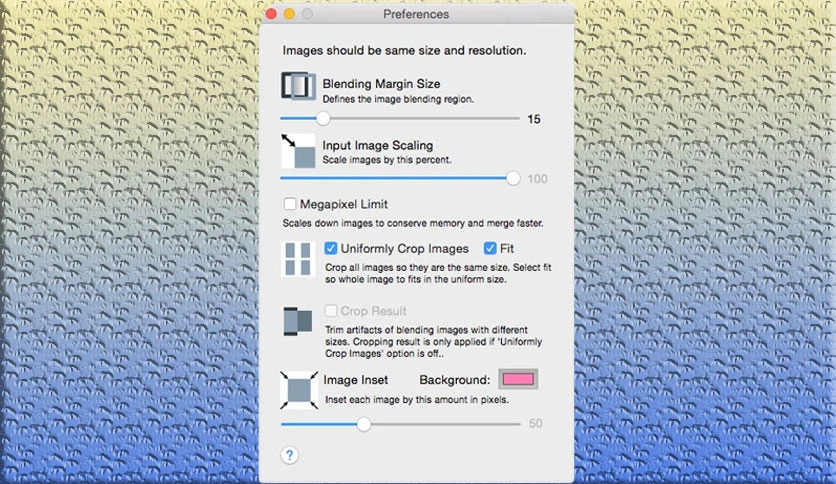The height and width of the screenshot is (484, 836).
Task: Click the Megapixel Limit label
Action: tap(344, 204)
